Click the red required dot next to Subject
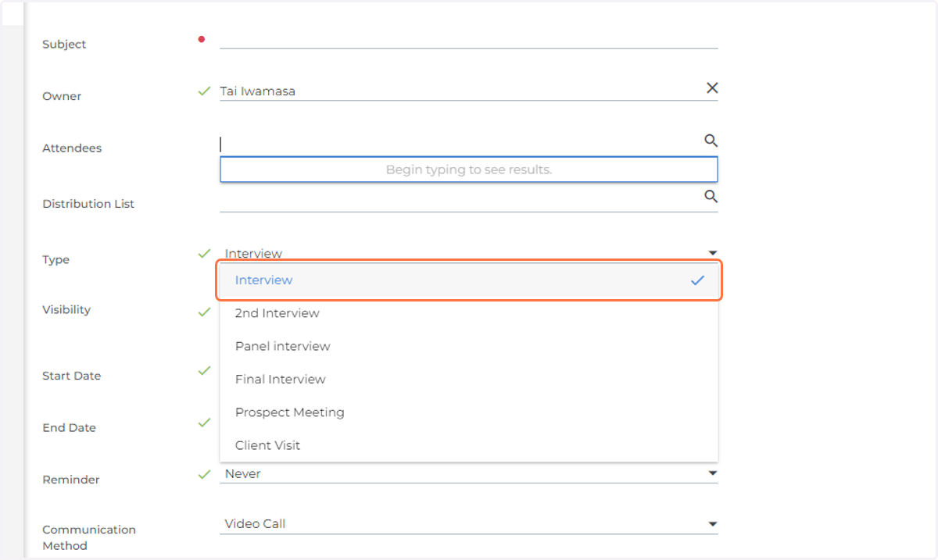Screen dimensions: 938x560 [202, 39]
